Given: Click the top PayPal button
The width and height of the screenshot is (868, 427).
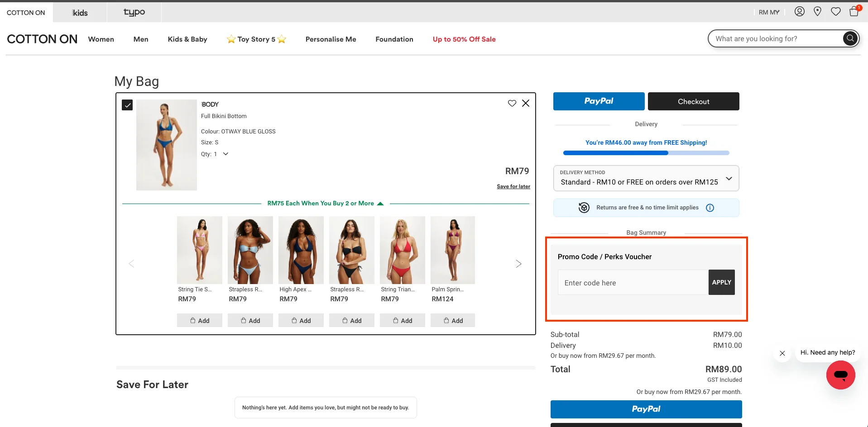Looking at the screenshot, I should 599,101.
